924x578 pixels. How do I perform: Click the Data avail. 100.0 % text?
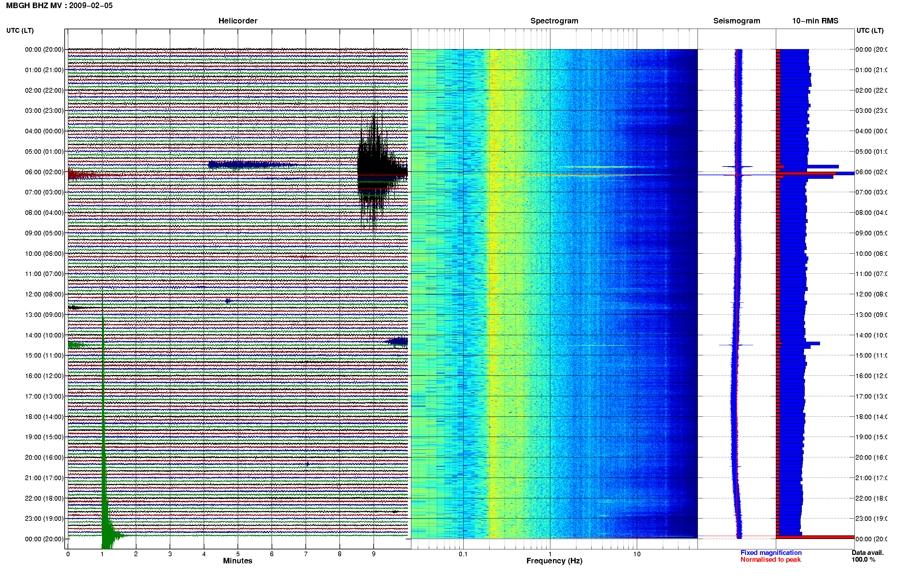pos(867,556)
